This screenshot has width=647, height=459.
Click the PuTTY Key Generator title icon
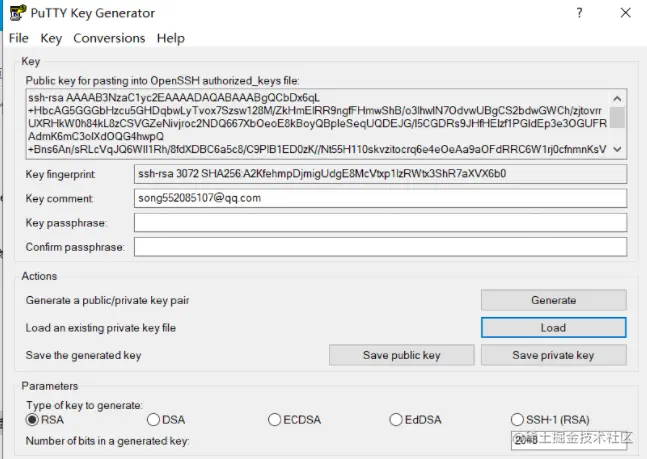[18, 13]
